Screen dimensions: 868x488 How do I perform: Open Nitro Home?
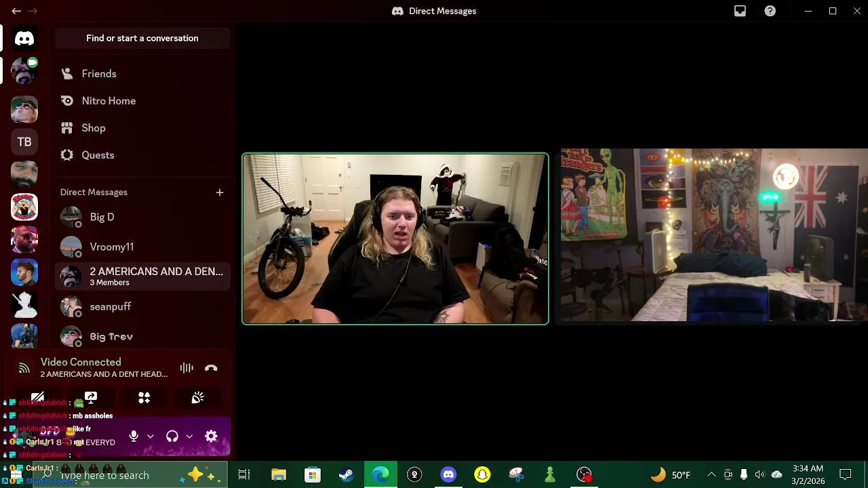tap(142, 101)
